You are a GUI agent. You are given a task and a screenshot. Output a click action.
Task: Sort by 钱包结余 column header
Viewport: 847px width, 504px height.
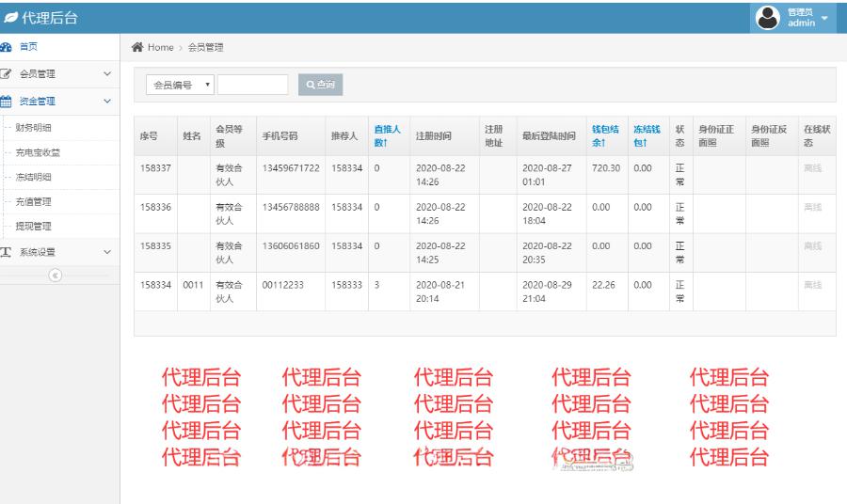click(x=605, y=136)
